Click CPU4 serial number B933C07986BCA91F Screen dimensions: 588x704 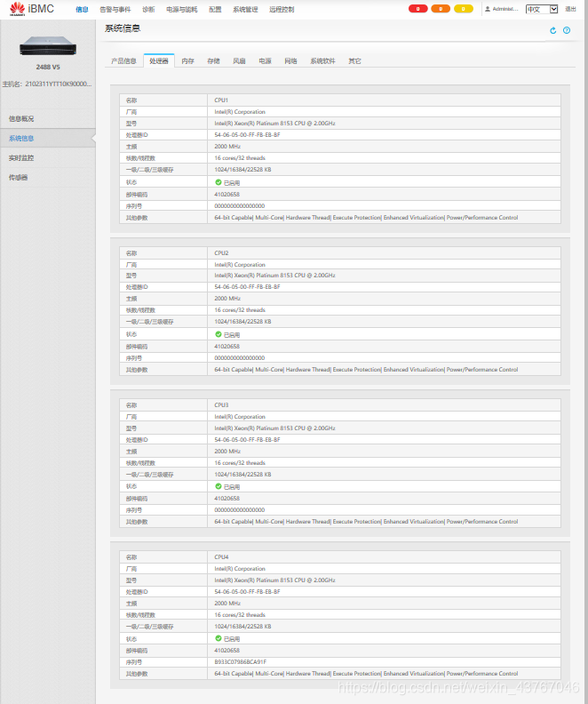click(x=241, y=662)
